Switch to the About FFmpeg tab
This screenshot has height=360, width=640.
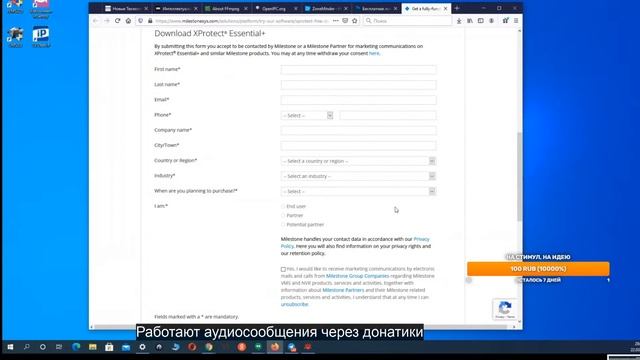[x=225, y=8]
